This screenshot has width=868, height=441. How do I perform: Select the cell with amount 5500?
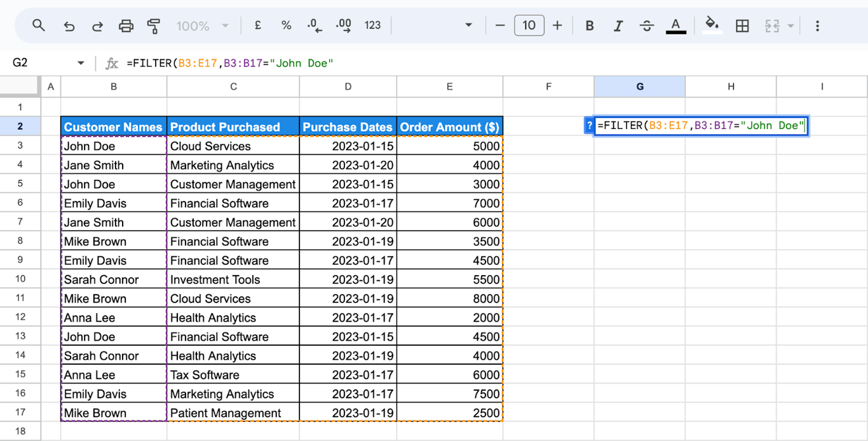[x=449, y=279]
